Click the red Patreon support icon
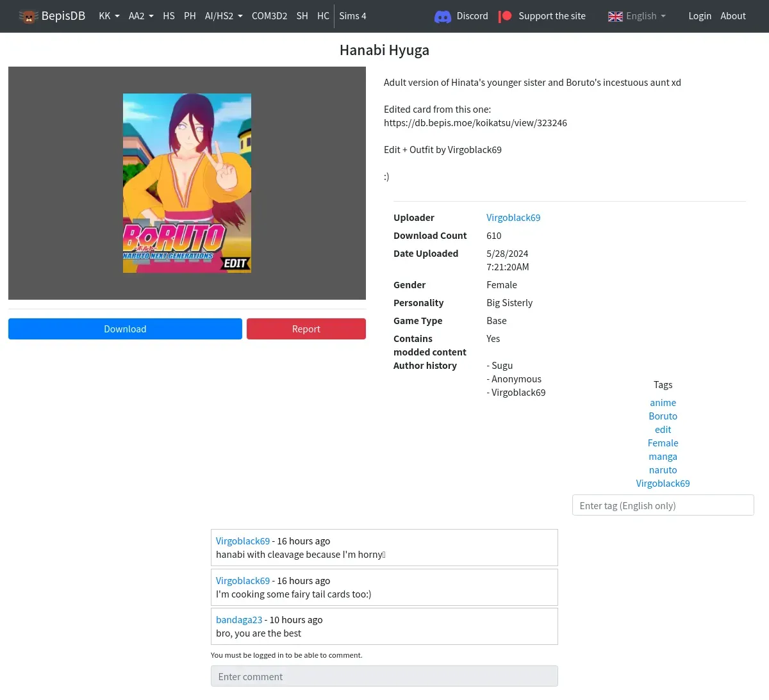This screenshot has height=700, width=769. pos(505,17)
